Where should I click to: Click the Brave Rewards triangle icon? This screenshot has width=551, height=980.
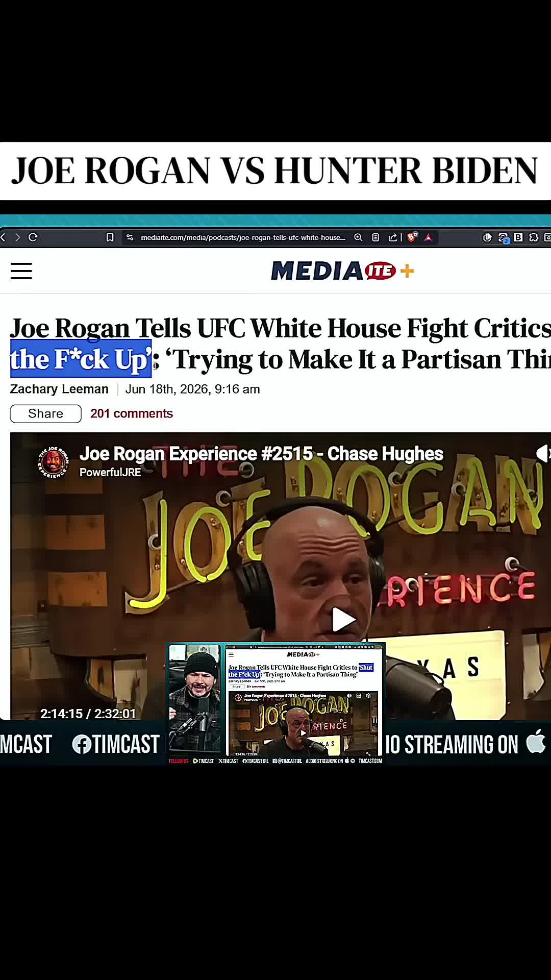pos(428,237)
